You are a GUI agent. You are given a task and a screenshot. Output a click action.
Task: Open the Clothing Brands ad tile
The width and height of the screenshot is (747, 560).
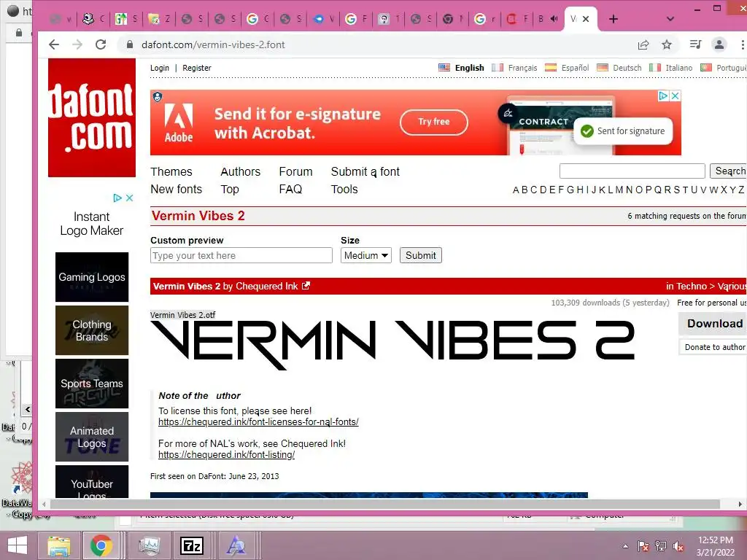[x=92, y=330]
